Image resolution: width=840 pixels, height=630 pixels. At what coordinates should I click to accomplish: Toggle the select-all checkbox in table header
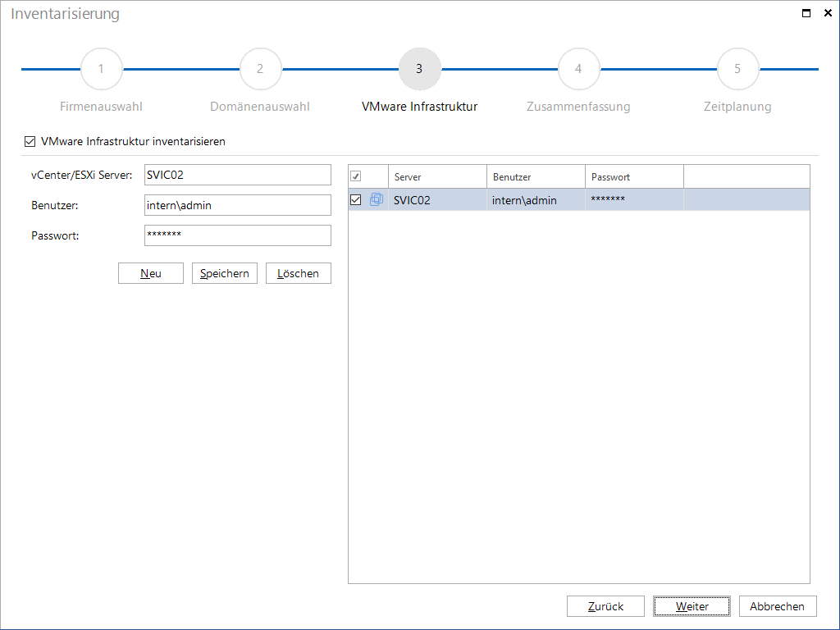(x=356, y=176)
